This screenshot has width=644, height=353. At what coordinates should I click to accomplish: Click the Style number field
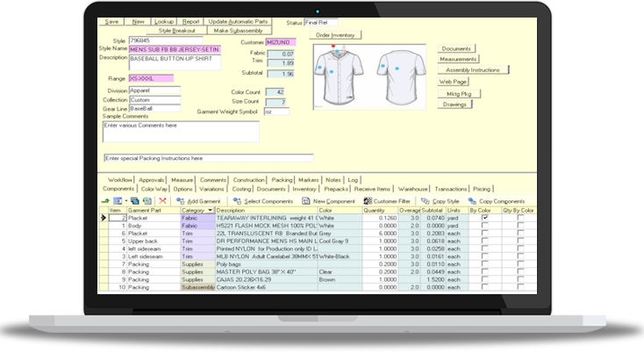pos(166,40)
